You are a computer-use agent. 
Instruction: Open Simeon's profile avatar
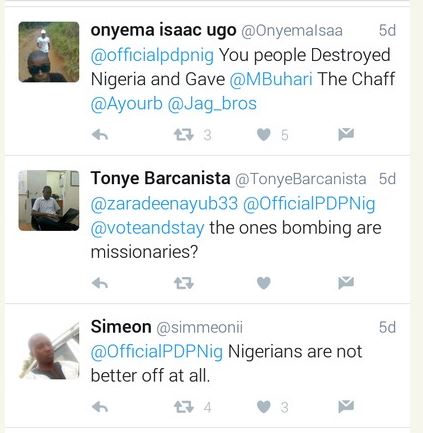pyautogui.click(x=49, y=352)
